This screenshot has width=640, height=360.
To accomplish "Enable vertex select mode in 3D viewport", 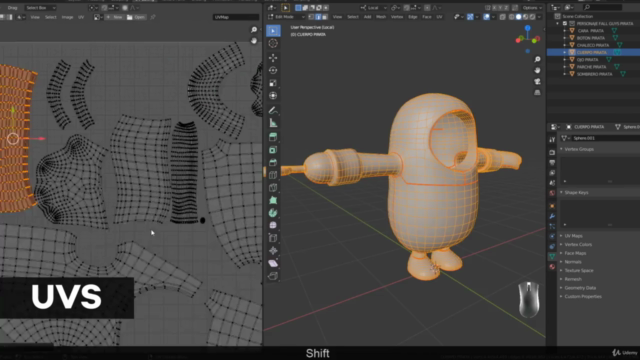I will pyautogui.click(x=311, y=17).
